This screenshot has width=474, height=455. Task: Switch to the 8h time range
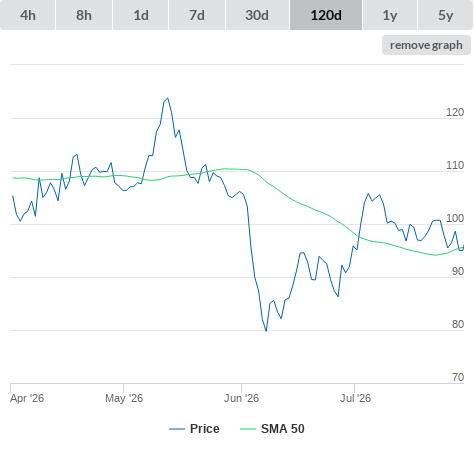[x=84, y=15]
